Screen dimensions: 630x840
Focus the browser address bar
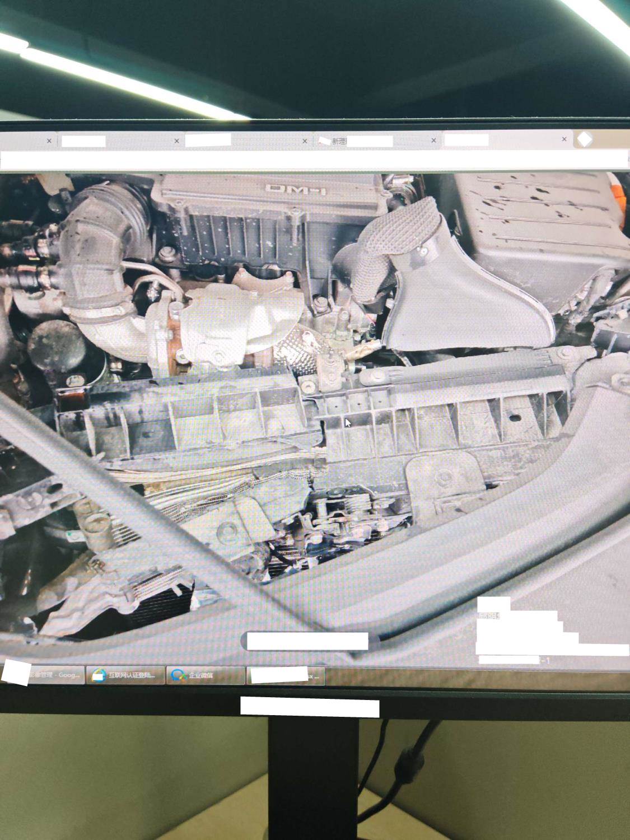tap(314, 160)
